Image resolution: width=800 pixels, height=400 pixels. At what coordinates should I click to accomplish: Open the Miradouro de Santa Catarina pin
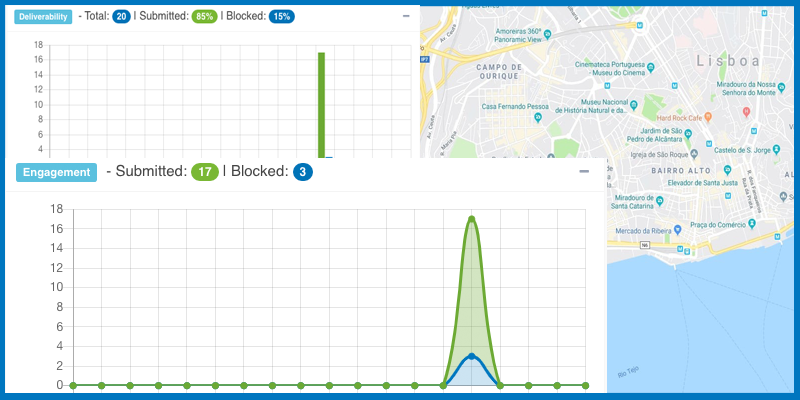pyautogui.click(x=660, y=200)
